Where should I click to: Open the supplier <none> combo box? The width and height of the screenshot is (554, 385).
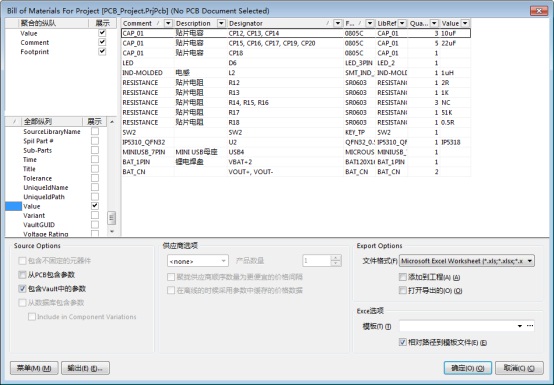tap(198, 261)
